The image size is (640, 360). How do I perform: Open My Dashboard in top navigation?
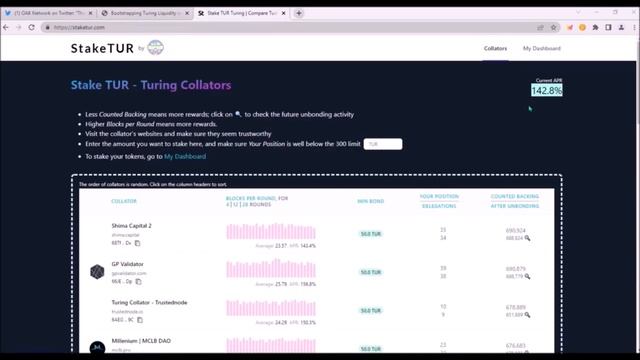tap(542, 48)
